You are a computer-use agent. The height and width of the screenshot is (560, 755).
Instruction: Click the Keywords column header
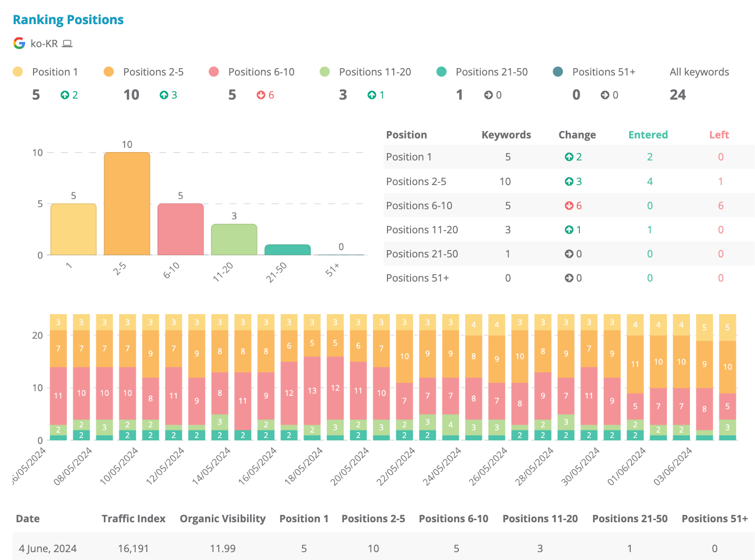tap(506, 135)
